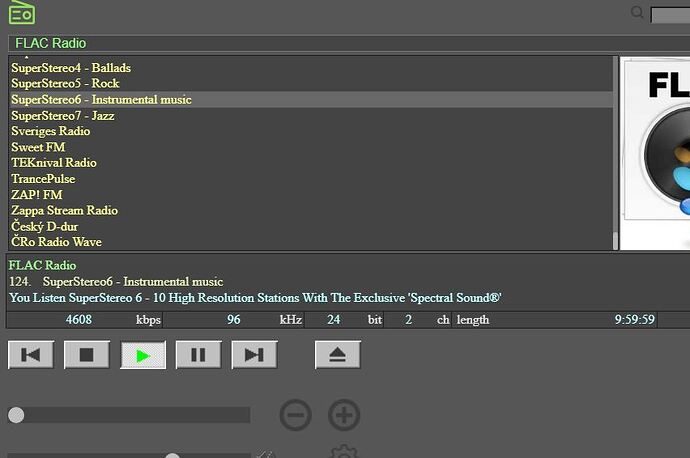Click the green Play button
The height and width of the screenshot is (458, 690).
click(143, 355)
